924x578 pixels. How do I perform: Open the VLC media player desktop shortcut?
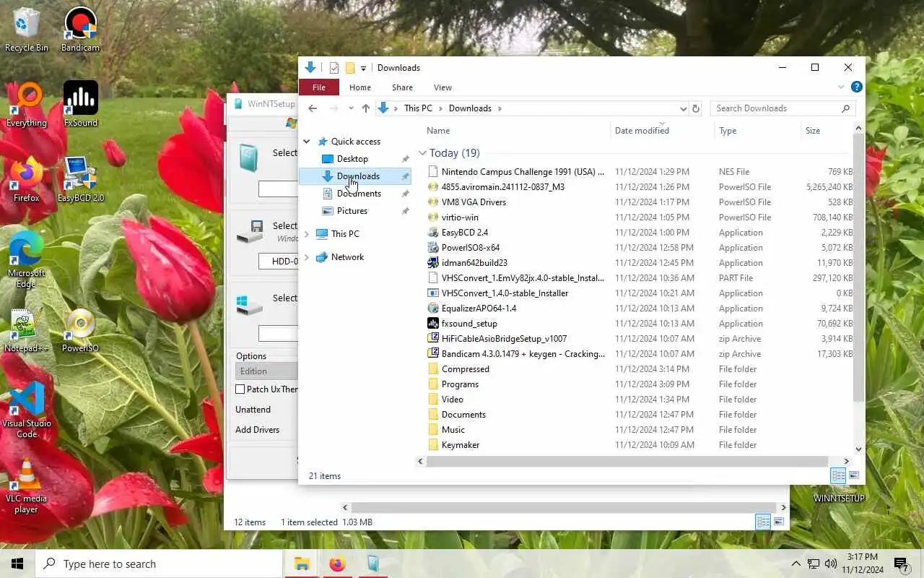tap(27, 486)
